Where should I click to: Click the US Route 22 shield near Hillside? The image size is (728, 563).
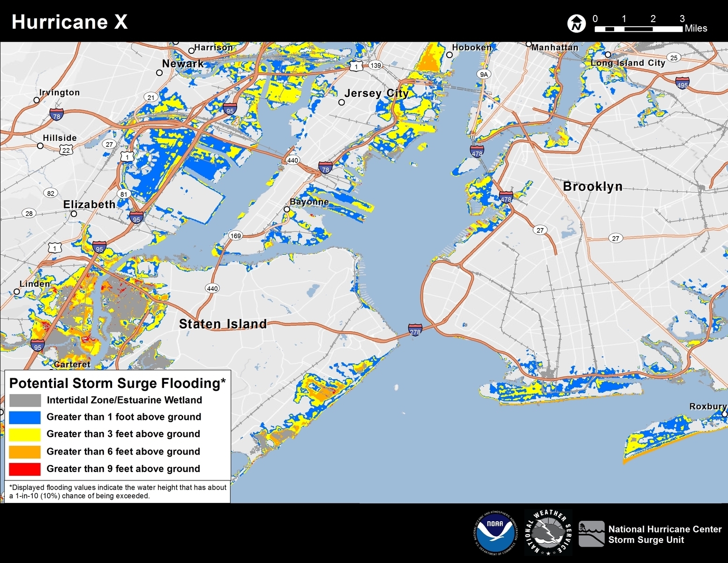point(67,150)
